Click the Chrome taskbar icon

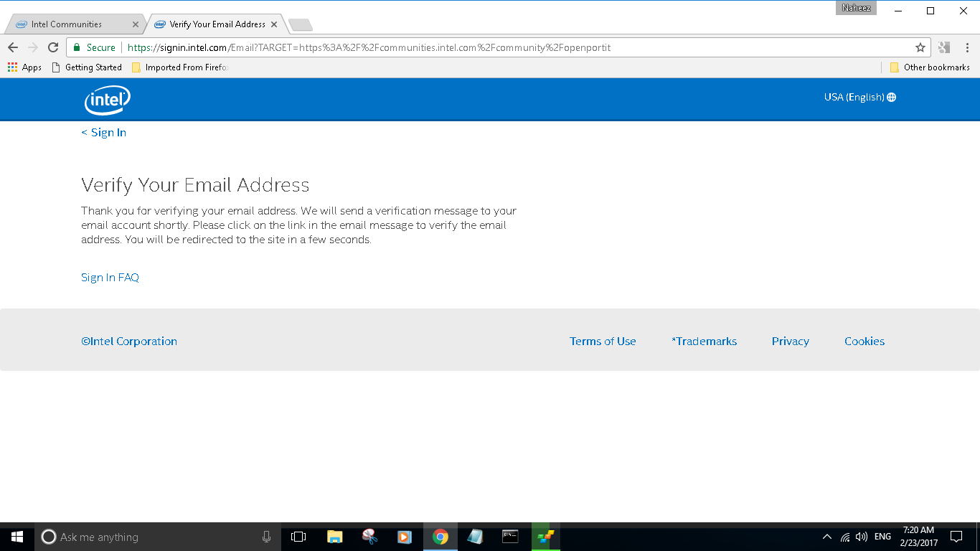[x=440, y=537]
